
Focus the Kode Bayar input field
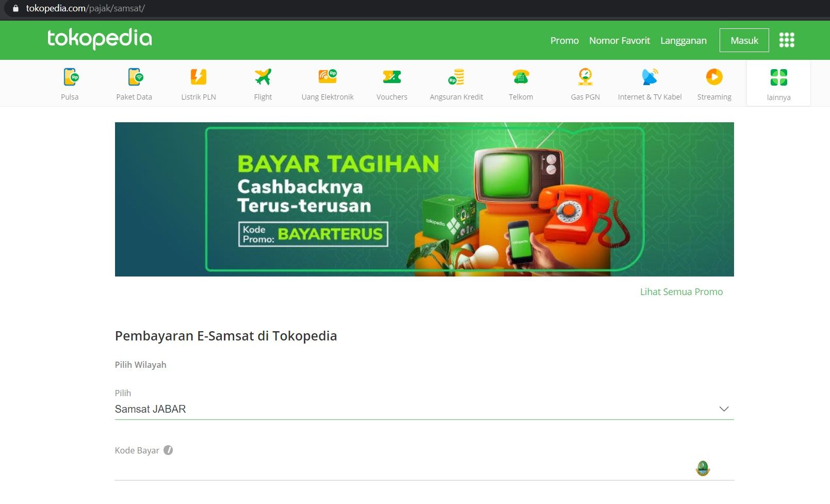[424, 468]
